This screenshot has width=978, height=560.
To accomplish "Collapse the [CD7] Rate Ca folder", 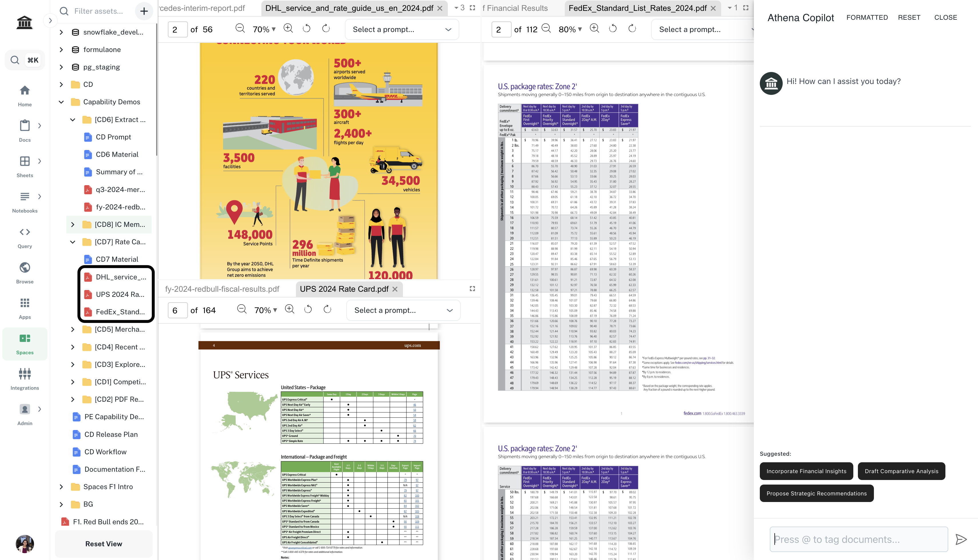I will click(x=73, y=242).
